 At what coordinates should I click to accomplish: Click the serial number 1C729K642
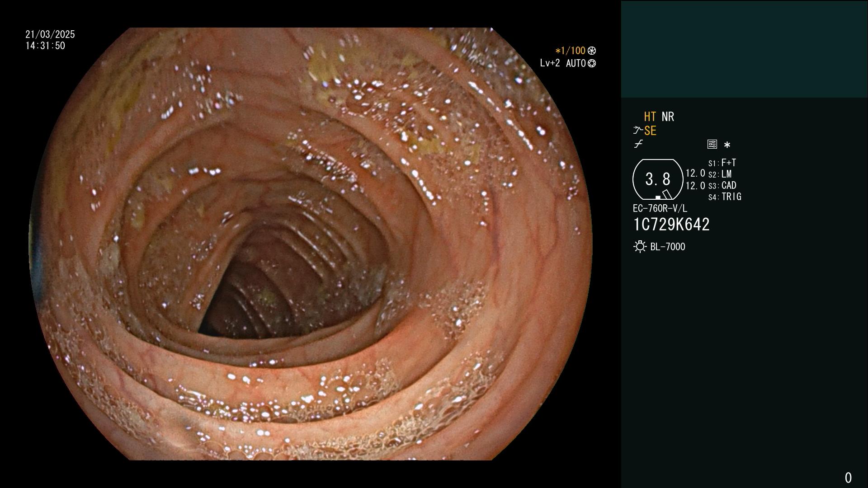(671, 225)
